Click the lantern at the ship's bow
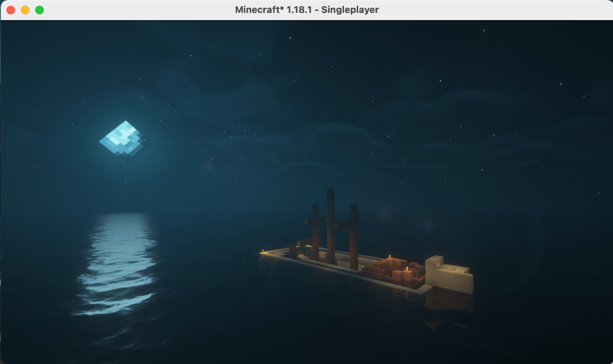 tap(263, 250)
